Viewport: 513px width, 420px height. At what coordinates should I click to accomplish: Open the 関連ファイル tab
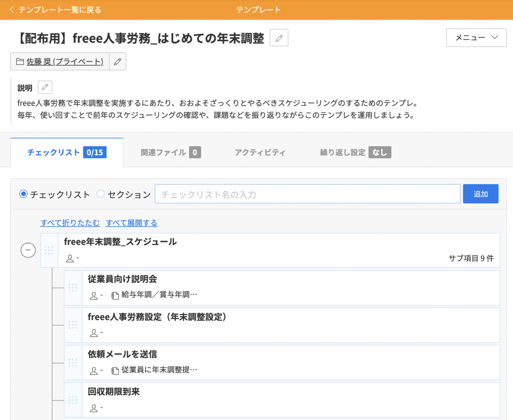(x=171, y=153)
